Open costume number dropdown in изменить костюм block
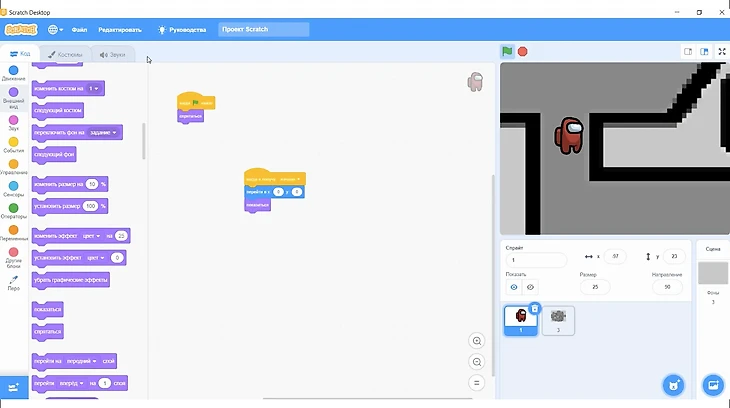 coord(94,88)
